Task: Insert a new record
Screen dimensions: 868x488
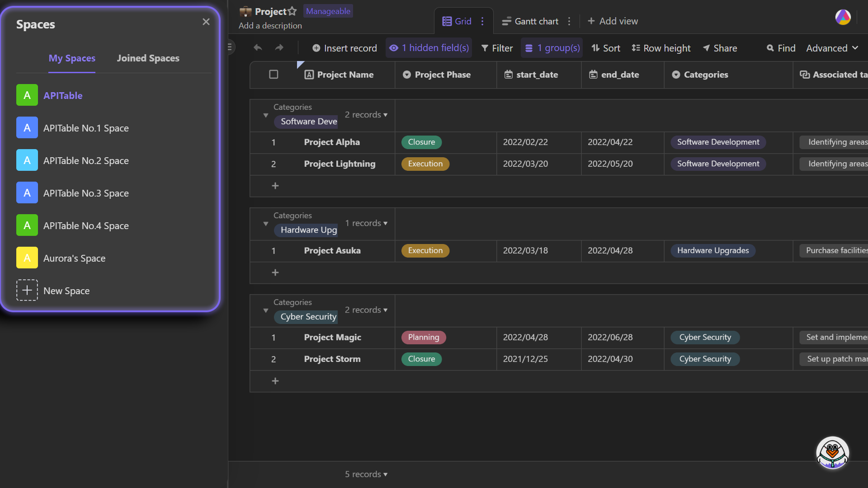Action: (x=344, y=48)
